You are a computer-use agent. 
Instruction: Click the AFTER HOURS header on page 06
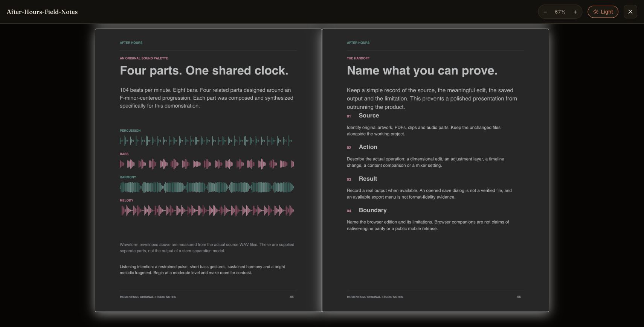coord(358,43)
